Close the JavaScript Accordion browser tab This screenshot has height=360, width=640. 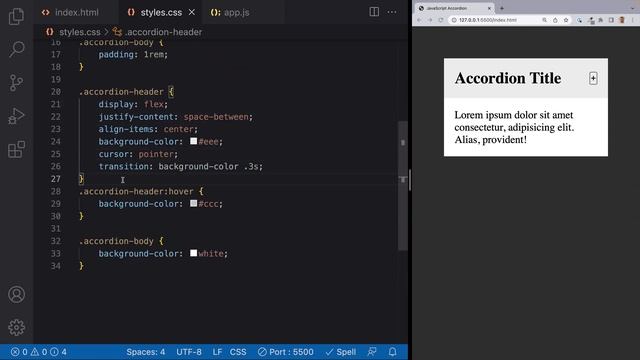pos(489,8)
